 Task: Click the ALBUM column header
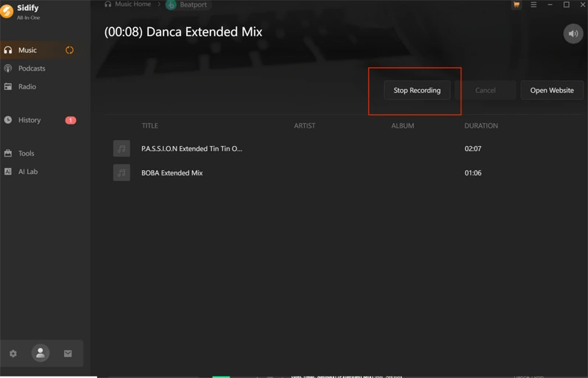click(403, 126)
